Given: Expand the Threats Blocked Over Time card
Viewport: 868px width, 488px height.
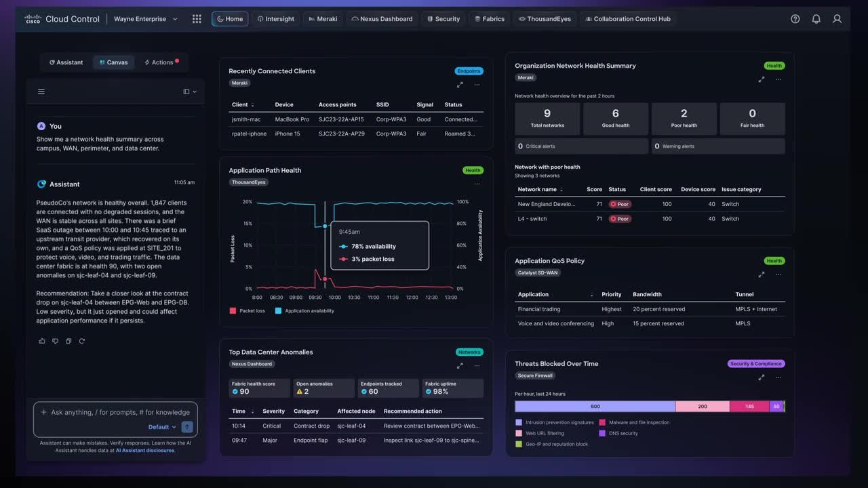Looking at the screenshot, I should tap(762, 378).
